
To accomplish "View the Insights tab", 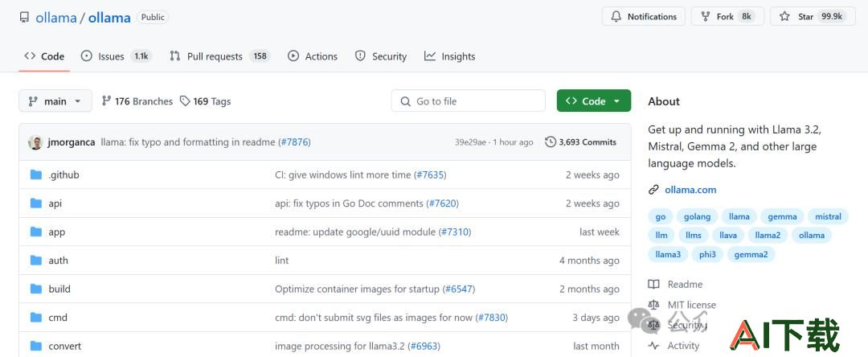I will pos(449,56).
